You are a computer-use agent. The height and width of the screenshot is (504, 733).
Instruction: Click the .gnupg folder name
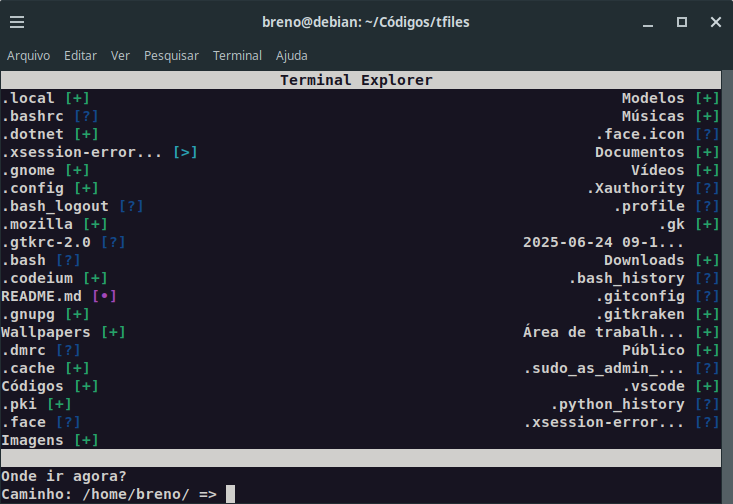click(28, 315)
